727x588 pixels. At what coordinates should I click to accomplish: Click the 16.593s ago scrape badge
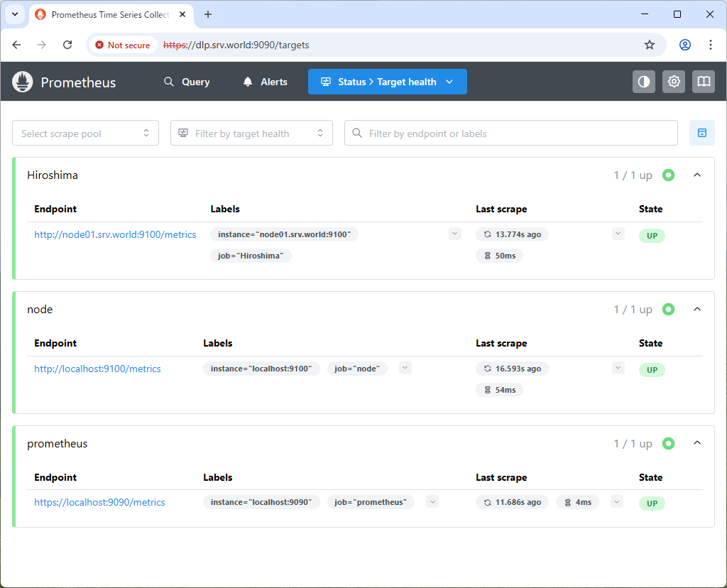pyautogui.click(x=512, y=369)
